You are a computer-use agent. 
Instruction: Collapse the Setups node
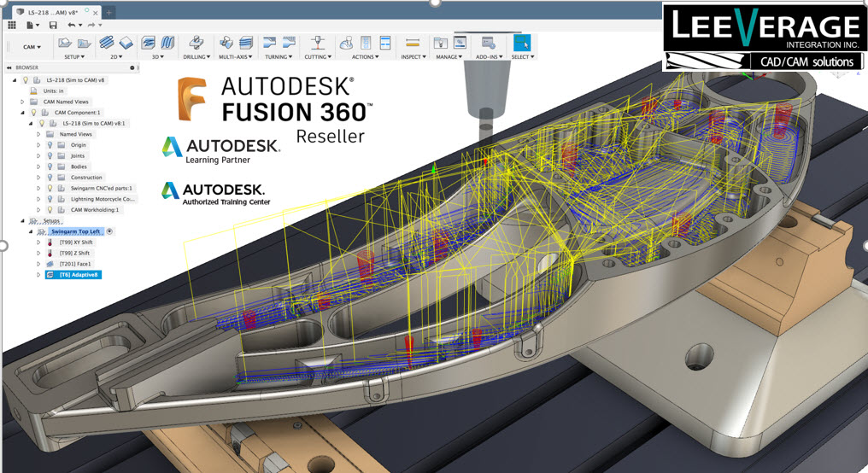pos(23,221)
